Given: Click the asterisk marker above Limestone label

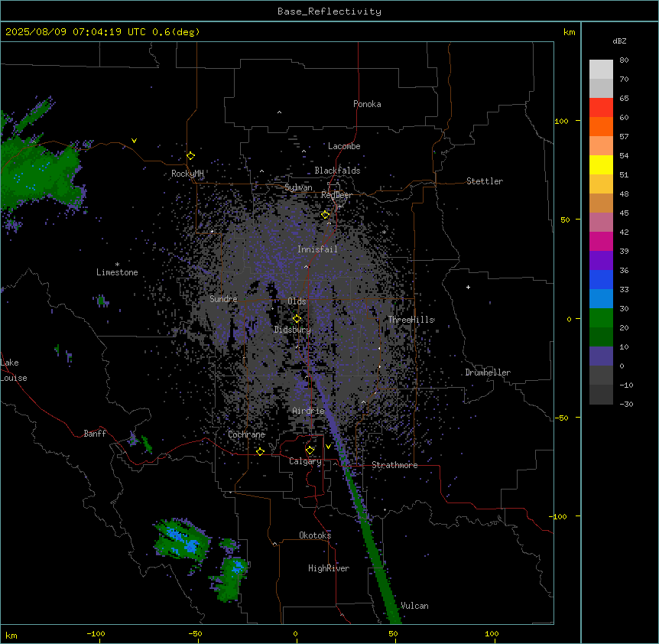Looking at the screenshot, I should 117,265.
